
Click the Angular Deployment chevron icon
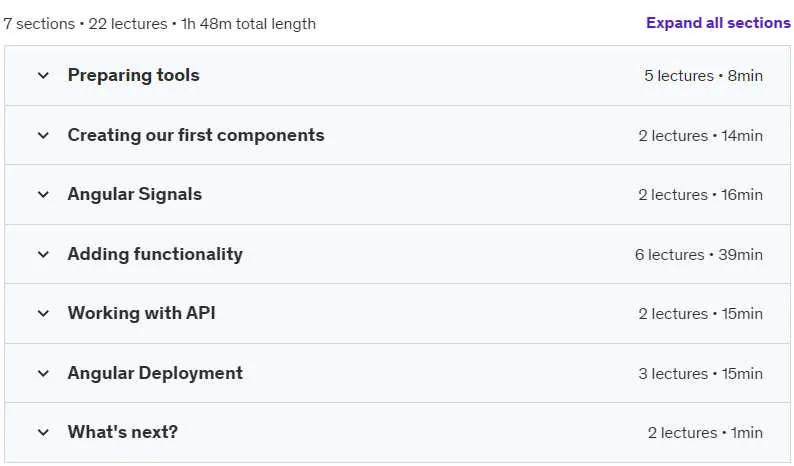click(x=44, y=374)
